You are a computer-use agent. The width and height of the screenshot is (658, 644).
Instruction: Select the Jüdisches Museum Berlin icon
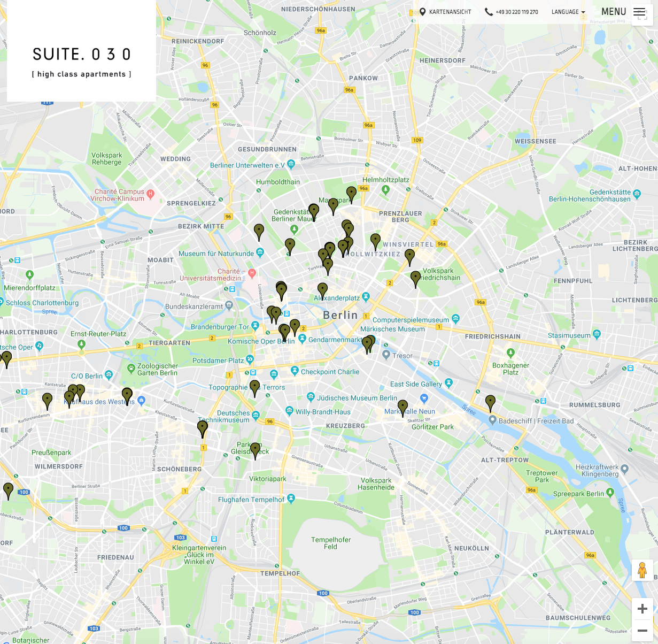(x=311, y=397)
